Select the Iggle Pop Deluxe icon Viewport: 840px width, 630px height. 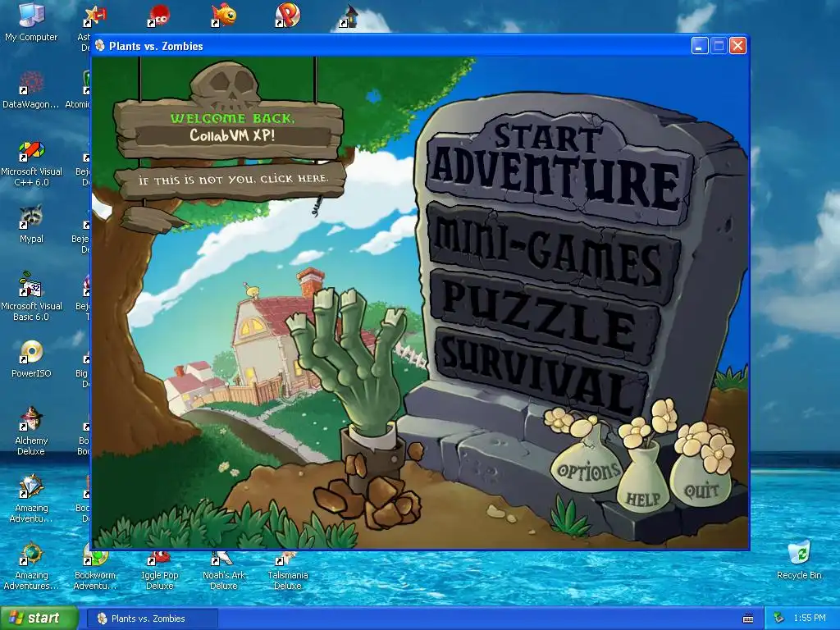[160, 571]
